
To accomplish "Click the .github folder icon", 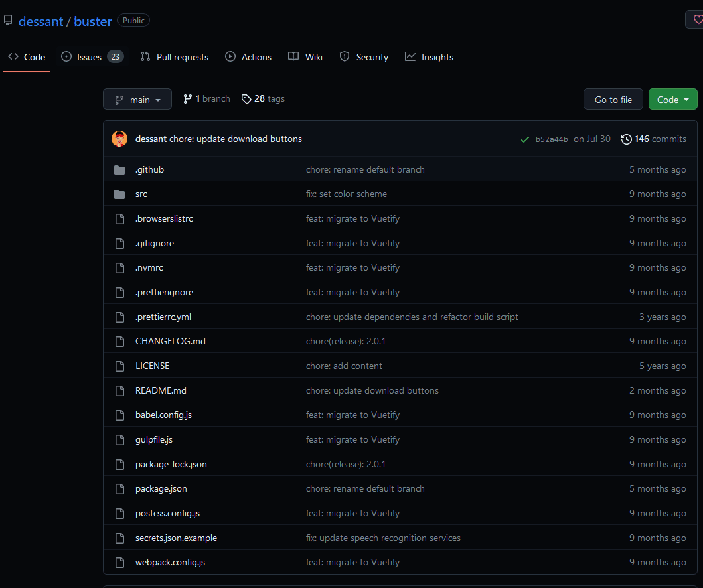I will tap(119, 170).
